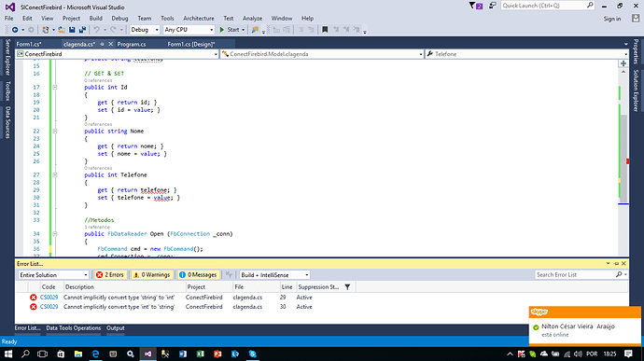Open Excel from the Windows taskbar
The width and height of the screenshot is (644, 361).
click(x=200, y=354)
